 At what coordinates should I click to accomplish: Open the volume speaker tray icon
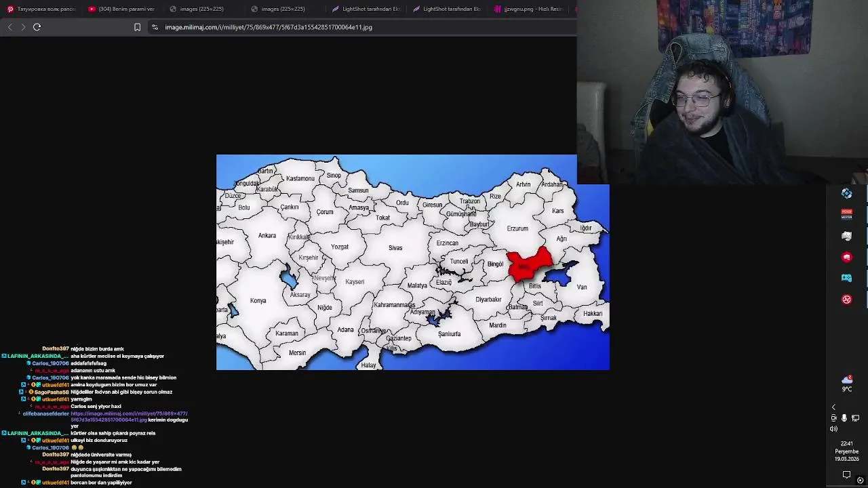(833, 429)
